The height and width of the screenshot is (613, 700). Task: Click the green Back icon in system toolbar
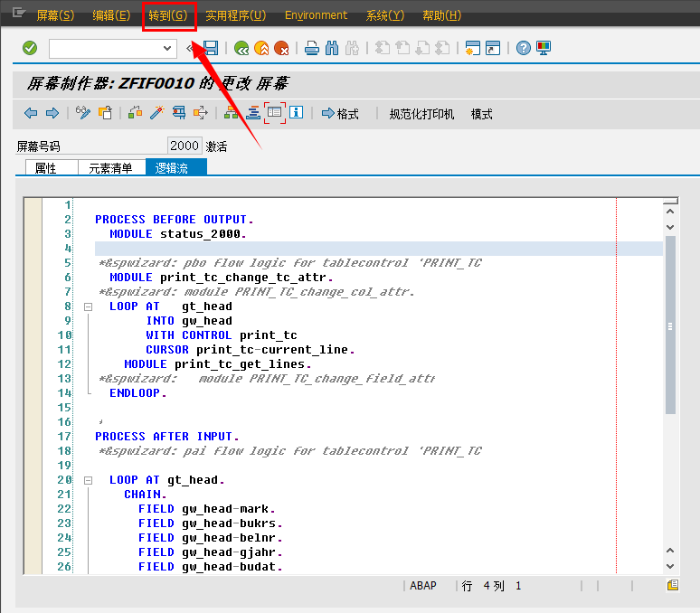(x=241, y=48)
